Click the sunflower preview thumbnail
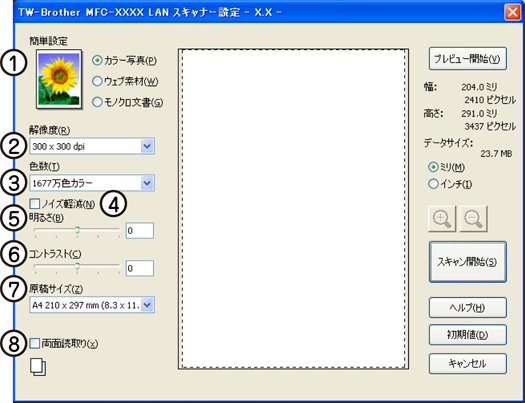Screen dimensions: 525x403 point(59,79)
